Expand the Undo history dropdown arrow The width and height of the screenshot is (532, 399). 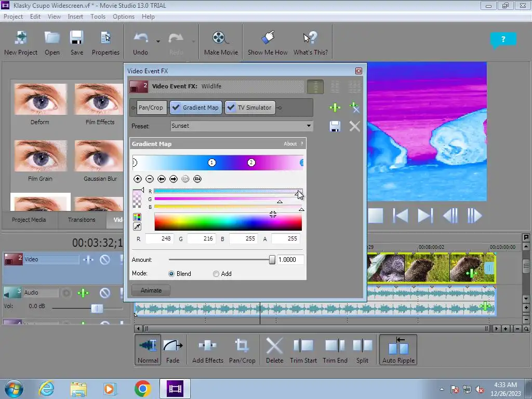point(158,42)
